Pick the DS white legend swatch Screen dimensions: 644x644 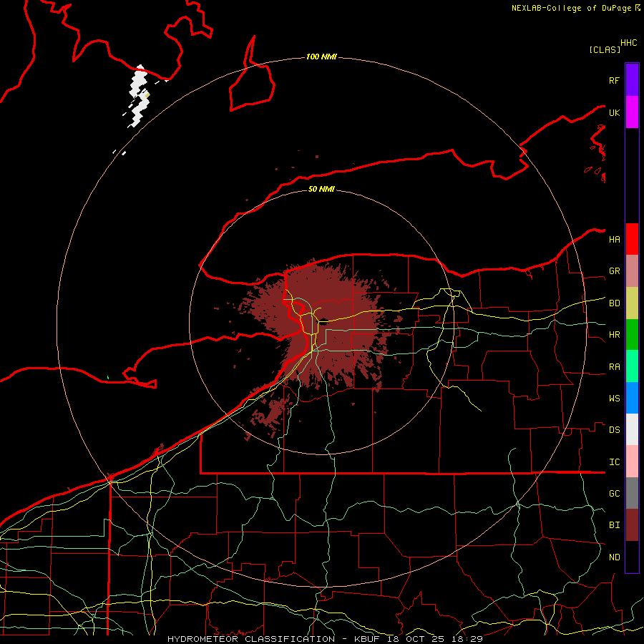click(x=632, y=429)
